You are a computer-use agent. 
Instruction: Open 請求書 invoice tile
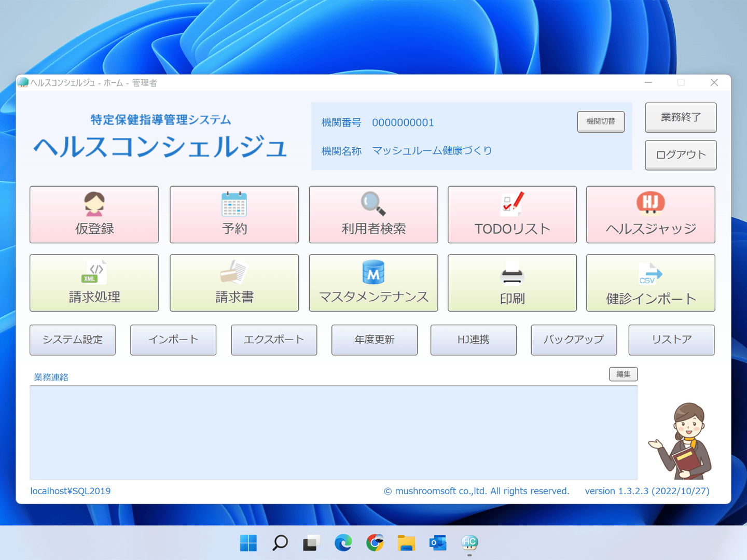pyautogui.click(x=234, y=283)
